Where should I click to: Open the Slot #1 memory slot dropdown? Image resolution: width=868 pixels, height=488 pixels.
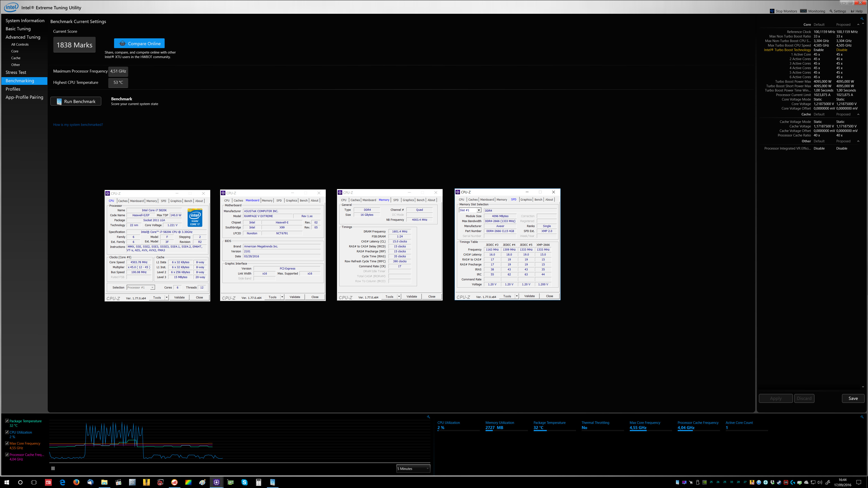(470, 210)
